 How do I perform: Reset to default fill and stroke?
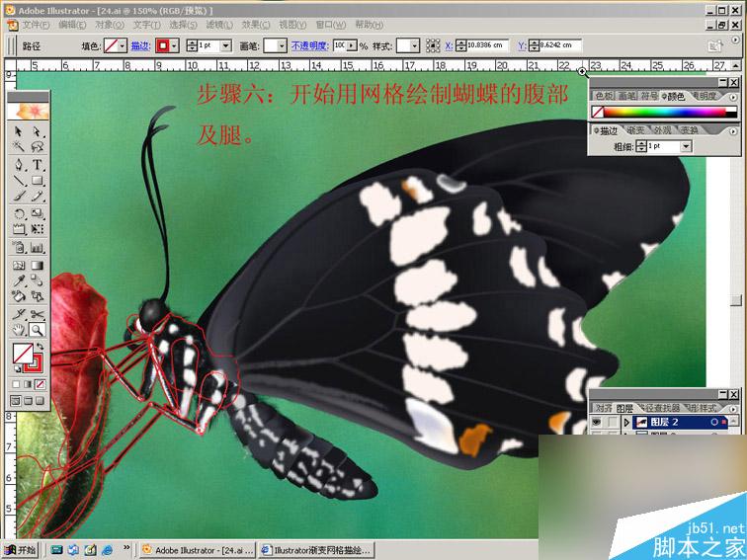coord(17,369)
